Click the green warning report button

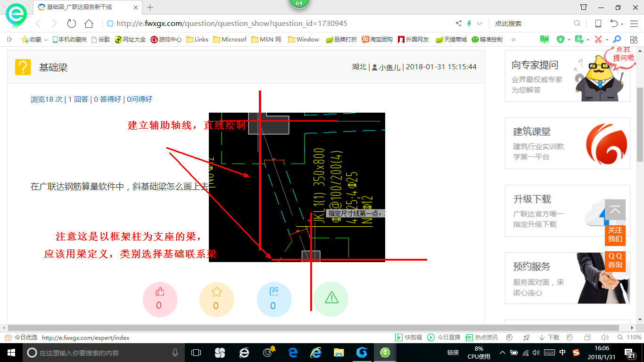coord(331,299)
